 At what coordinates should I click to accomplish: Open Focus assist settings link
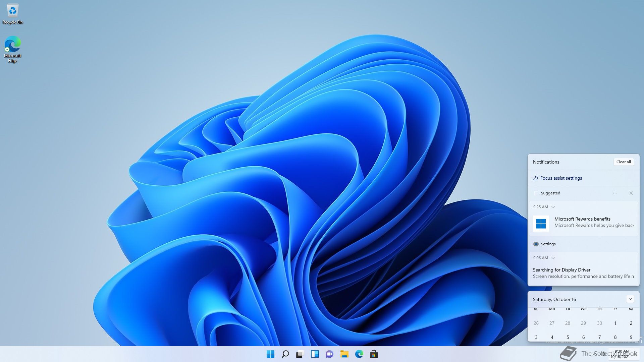click(x=561, y=178)
